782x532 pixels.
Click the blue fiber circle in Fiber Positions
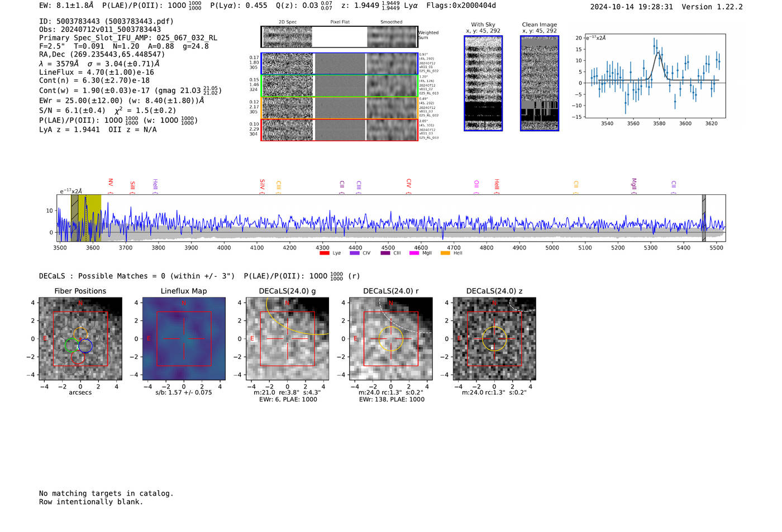(x=85, y=346)
